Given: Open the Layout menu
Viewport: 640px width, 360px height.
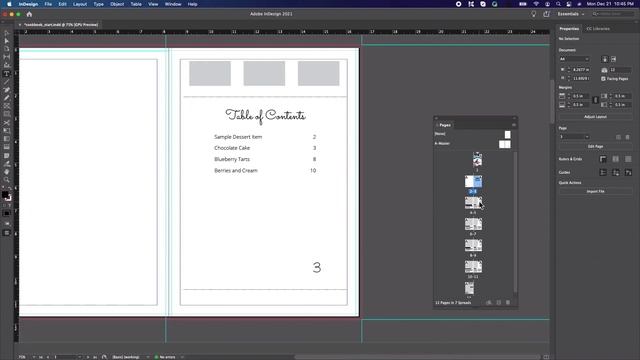Looking at the screenshot, I should coord(80,4).
